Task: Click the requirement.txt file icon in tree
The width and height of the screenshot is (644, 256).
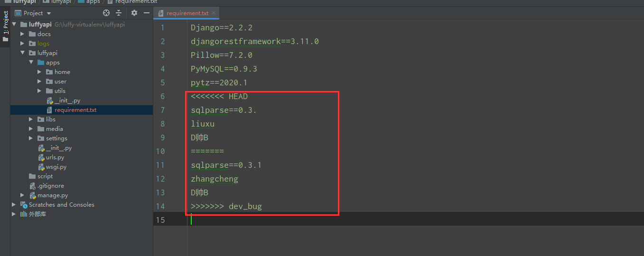Action: click(x=50, y=110)
